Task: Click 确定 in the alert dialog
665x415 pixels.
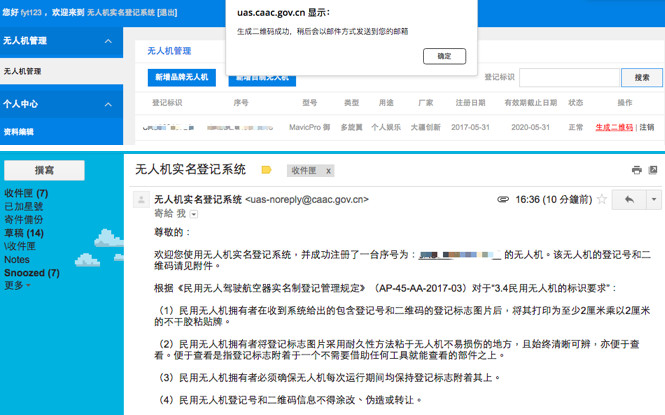Action: click(x=444, y=57)
